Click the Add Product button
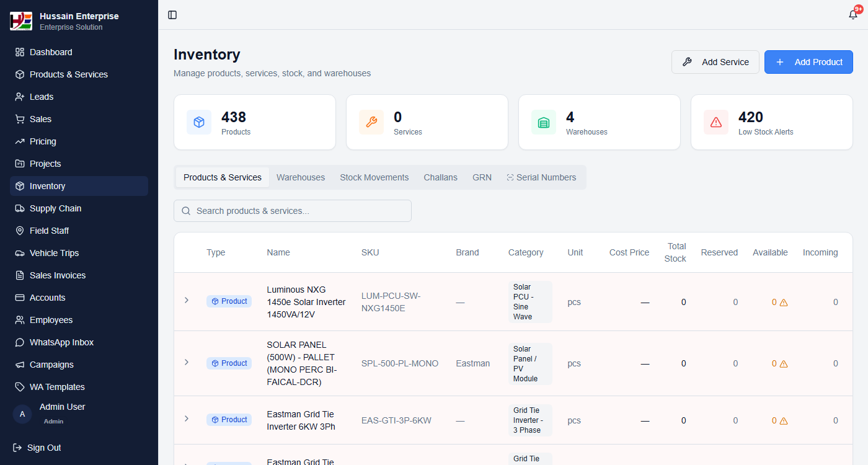The width and height of the screenshot is (868, 465). coord(808,62)
